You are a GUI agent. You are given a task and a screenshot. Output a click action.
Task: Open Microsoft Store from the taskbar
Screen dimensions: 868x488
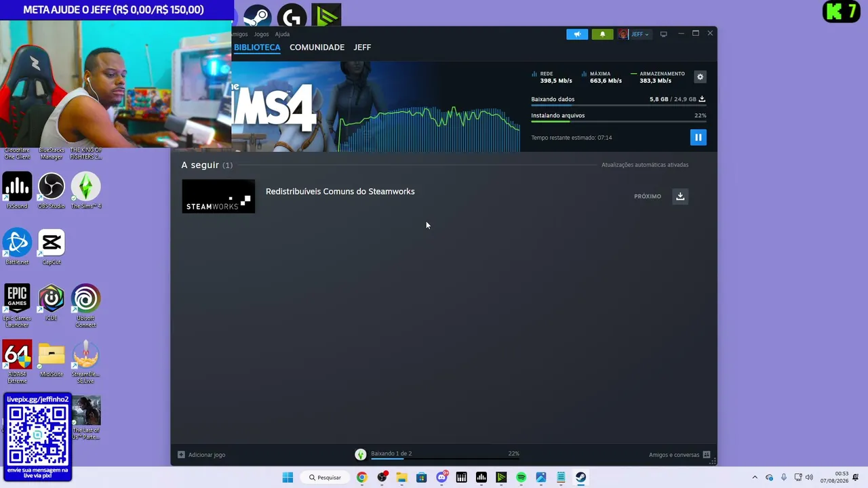tap(421, 477)
